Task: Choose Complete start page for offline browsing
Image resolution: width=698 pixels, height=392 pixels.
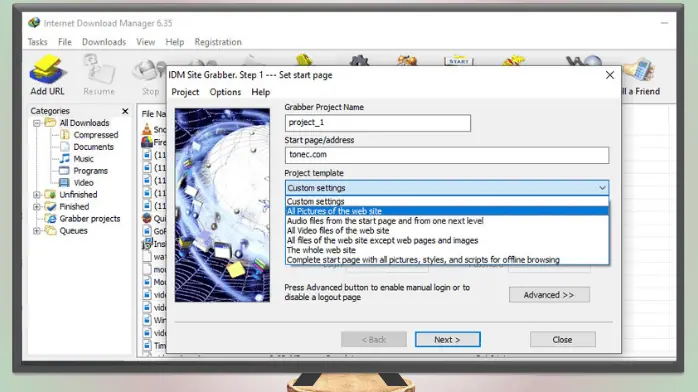Action: [447, 260]
